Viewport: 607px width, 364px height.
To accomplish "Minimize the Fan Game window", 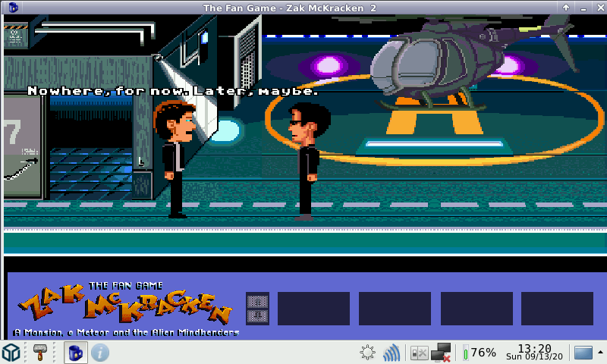I will [x=583, y=8].
